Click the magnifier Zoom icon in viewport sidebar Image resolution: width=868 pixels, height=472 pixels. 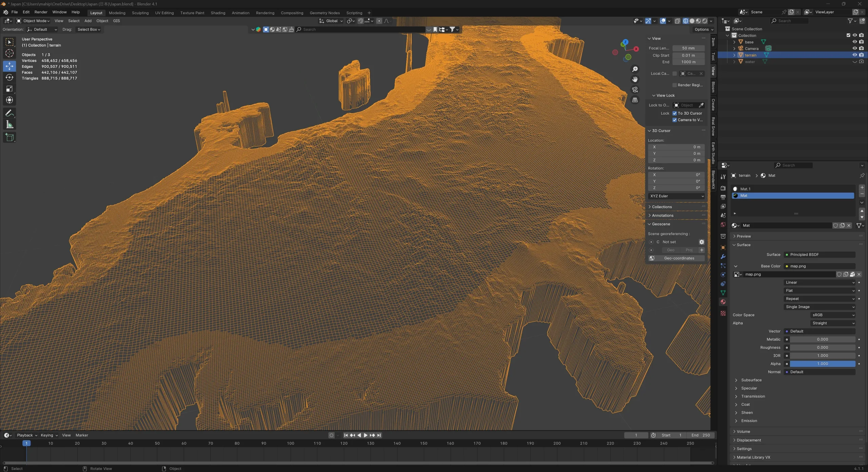coord(635,69)
